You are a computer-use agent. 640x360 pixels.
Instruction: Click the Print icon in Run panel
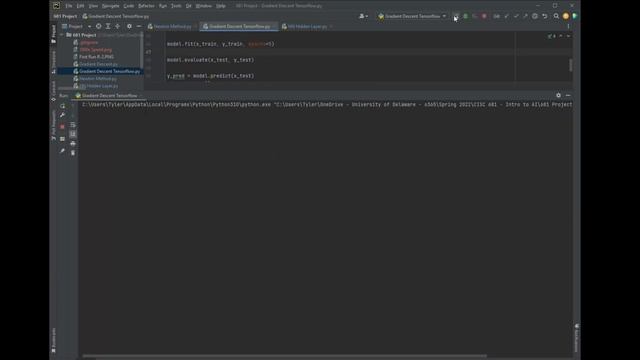[73, 144]
